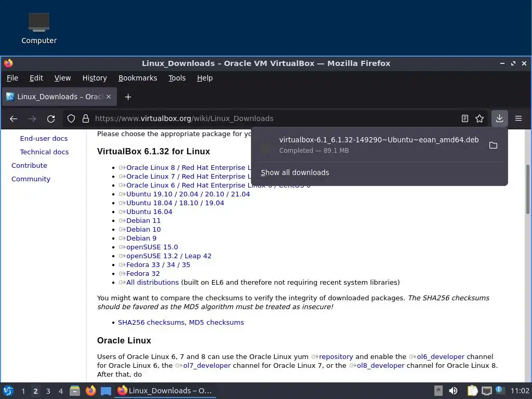The height and width of the screenshot is (399, 532).
Task: Click the Firefox logo in the title bar
Action: tap(8, 63)
